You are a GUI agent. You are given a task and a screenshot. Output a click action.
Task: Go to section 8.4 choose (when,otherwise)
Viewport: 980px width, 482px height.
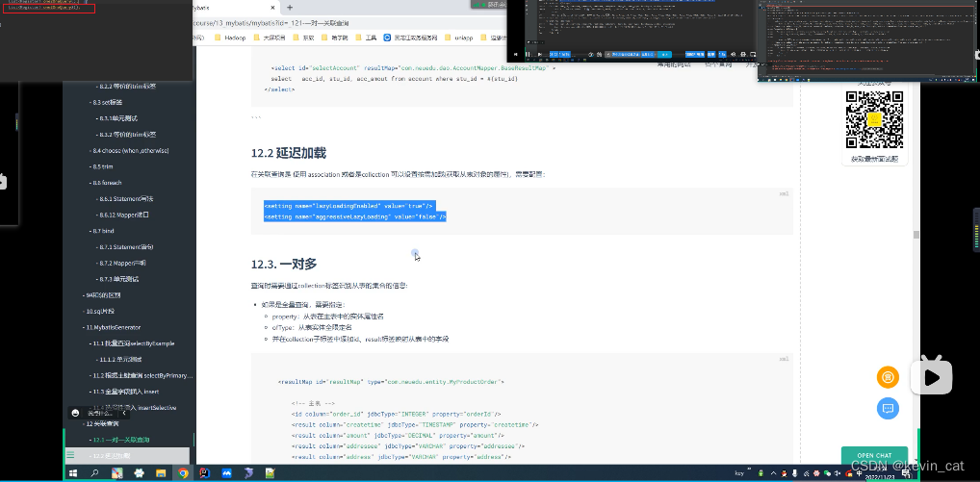pyautogui.click(x=130, y=150)
